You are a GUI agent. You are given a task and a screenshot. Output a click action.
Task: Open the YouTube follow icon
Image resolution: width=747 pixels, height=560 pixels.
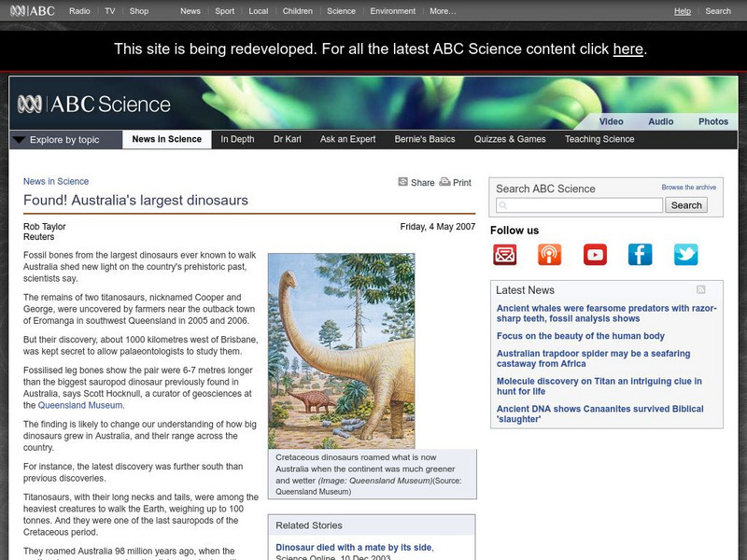click(x=595, y=254)
